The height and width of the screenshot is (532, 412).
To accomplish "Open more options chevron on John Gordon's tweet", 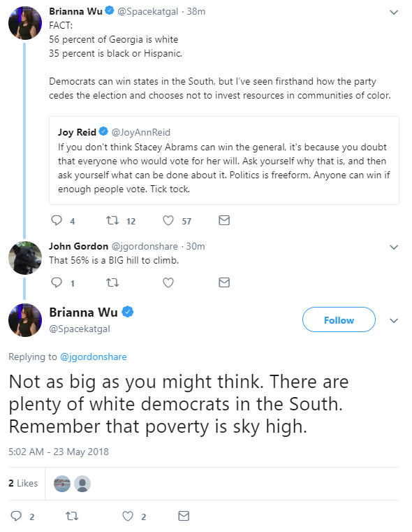I will [x=394, y=247].
